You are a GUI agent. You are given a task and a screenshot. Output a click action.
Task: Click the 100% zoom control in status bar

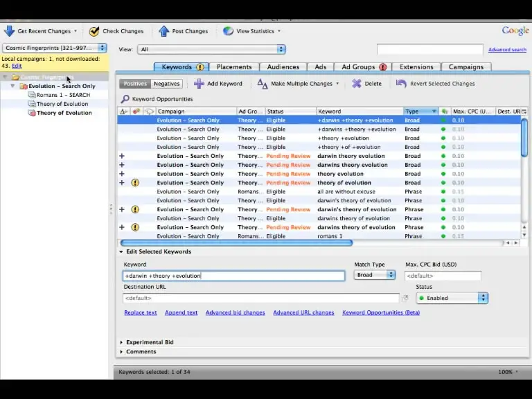coord(508,372)
